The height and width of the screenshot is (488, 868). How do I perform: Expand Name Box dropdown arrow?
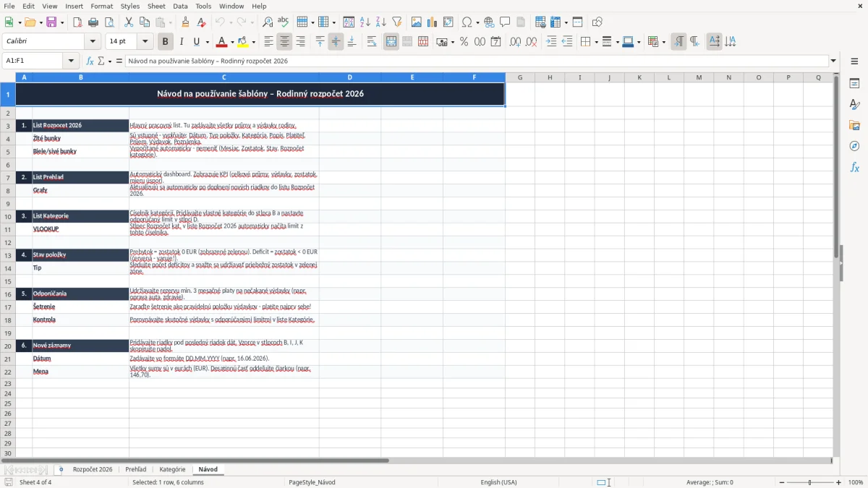coord(72,61)
